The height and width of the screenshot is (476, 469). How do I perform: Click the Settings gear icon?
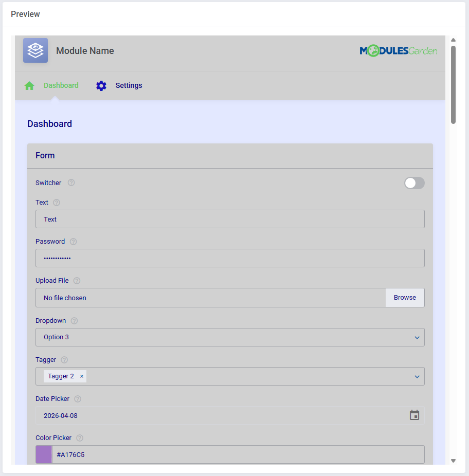pyautogui.click(x=101, y=86)
